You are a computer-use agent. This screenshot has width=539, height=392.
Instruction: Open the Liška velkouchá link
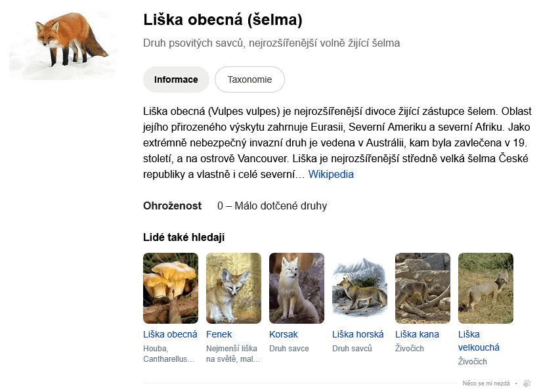pos(479,341)
